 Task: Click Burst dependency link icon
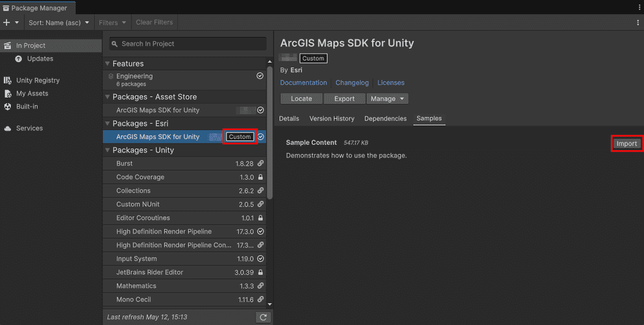[260, 164]
